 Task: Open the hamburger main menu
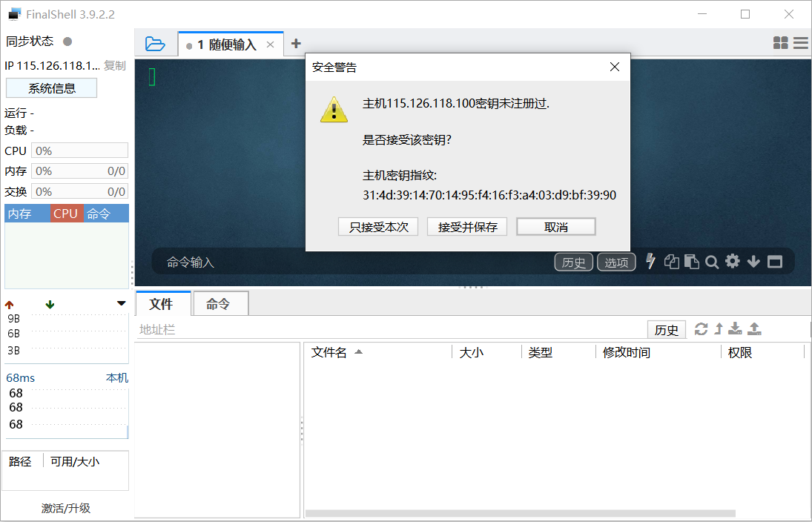[801, 44]
